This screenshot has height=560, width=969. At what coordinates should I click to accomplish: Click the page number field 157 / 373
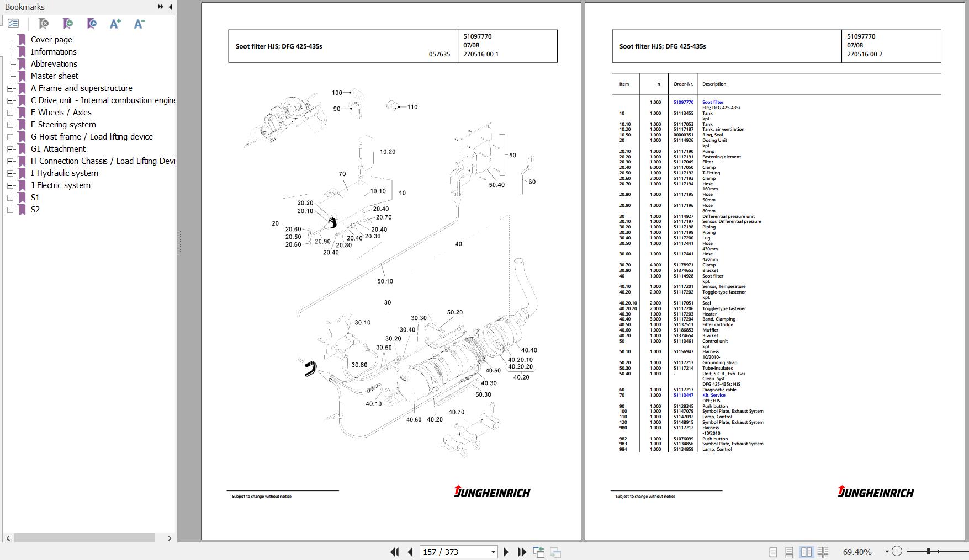click(x=454, y=552)
